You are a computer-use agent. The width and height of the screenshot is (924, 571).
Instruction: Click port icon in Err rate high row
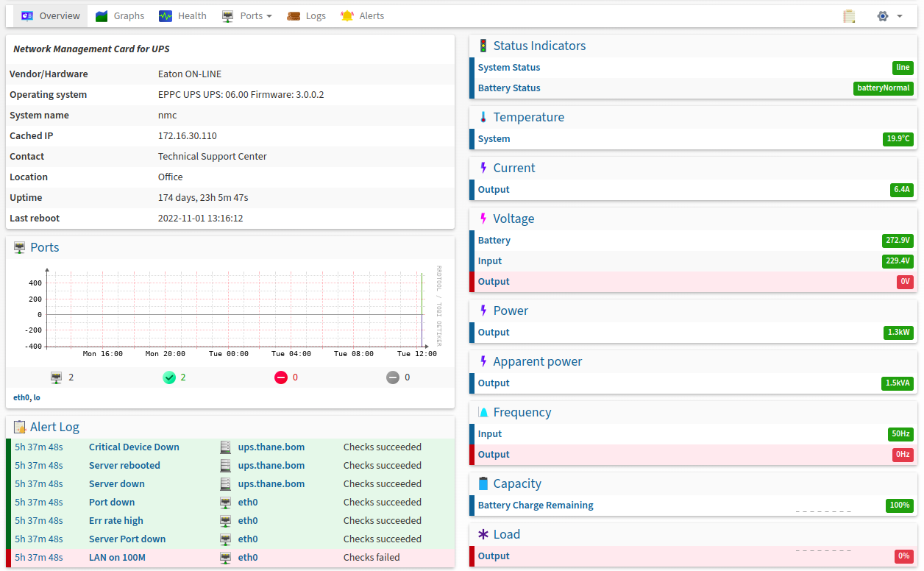(x=226, y=520)
